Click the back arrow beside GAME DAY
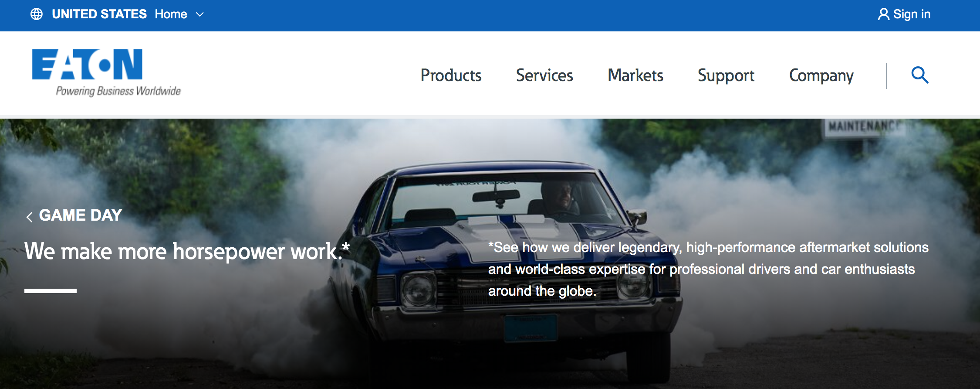The height and width of the screenshot is (389, 980). point(29,217)
